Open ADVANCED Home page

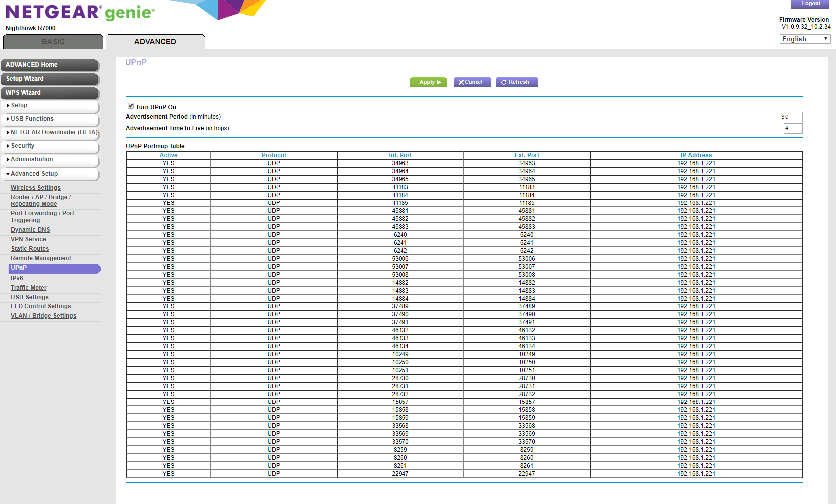[x=50, y=65]
